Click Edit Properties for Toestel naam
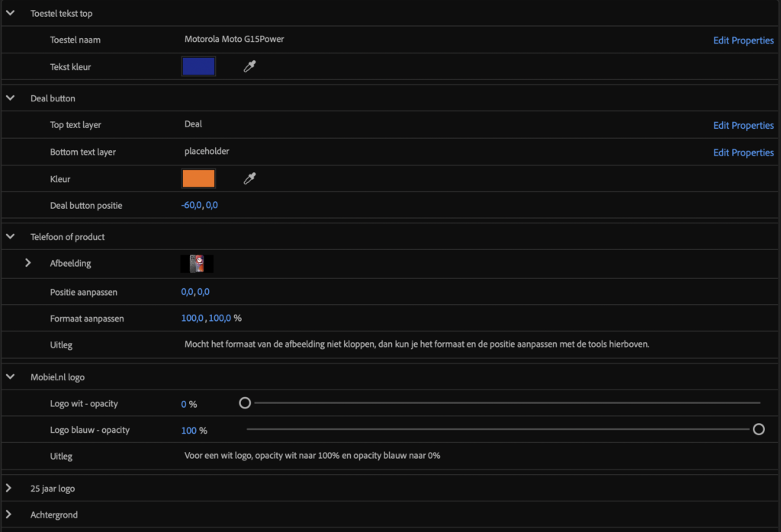This screenshot has height=532, width=781. (743, 40)
